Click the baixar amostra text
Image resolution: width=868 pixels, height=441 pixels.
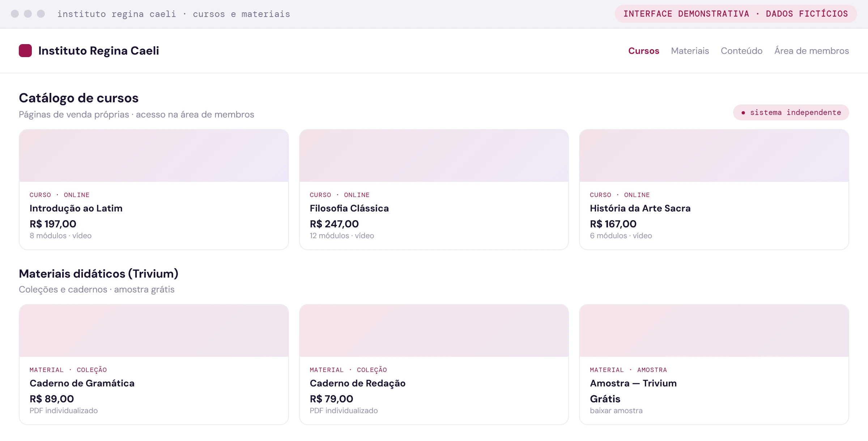point(616,411)
